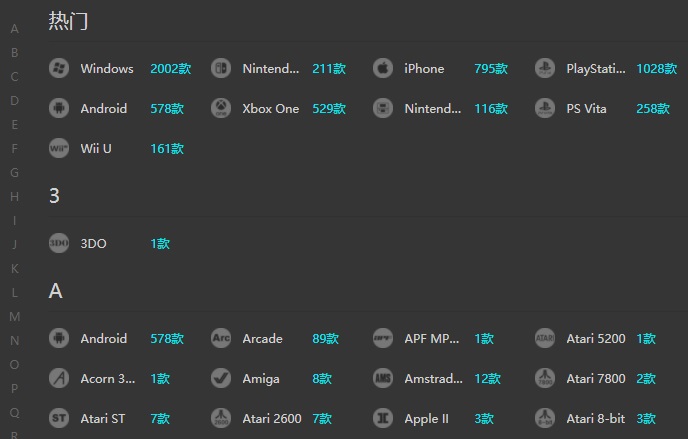Screen dimensions: 688x439
Task: Click the 258款 count for PS Vita
Action: (x=653, y=108)
